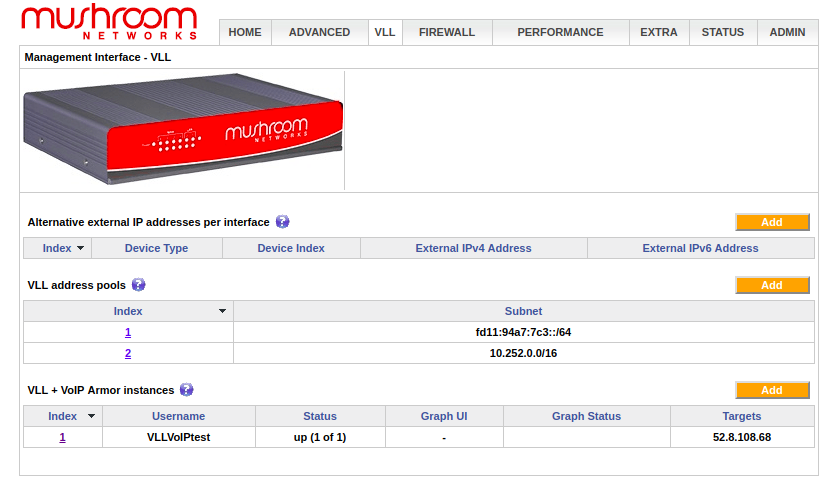Click the Device Index column header
The image size is (839, 494).
(291, 248)
